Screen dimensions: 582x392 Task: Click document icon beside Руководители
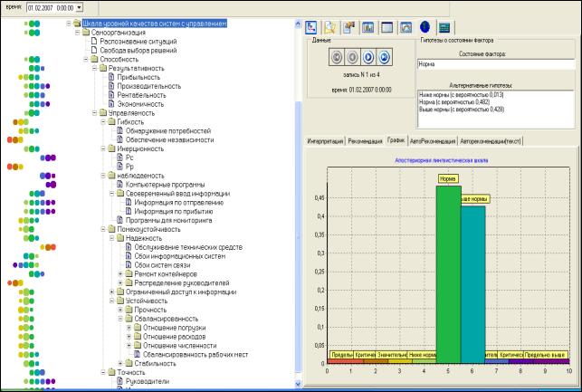click(x=119, y=381)
